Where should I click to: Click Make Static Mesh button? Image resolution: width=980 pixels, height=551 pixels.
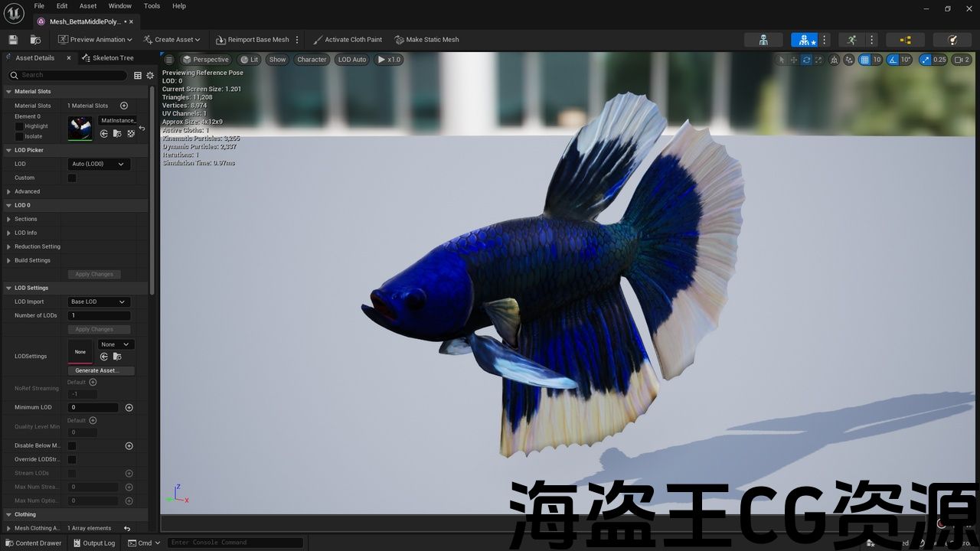click(426, 40)
